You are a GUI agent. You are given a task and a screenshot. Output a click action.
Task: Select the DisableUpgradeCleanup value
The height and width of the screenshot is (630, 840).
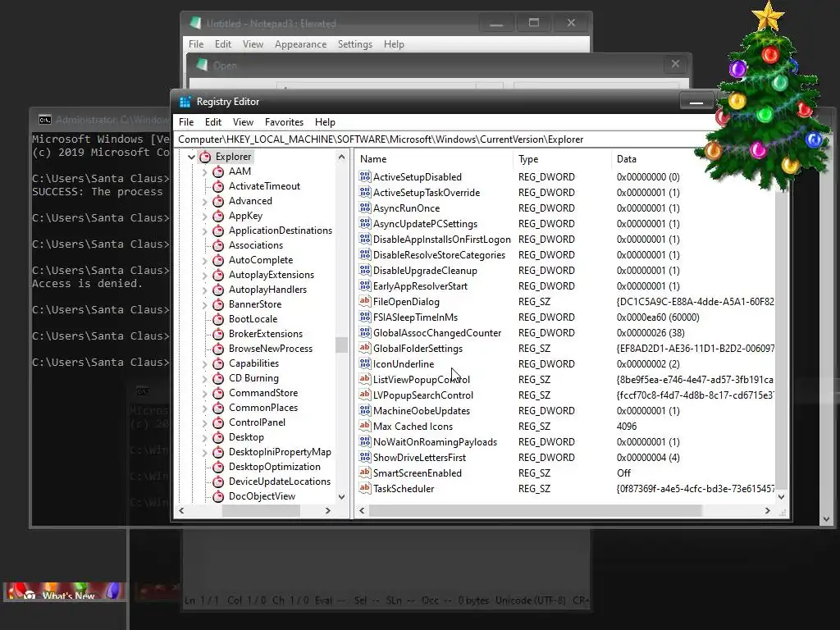click(x=425, y=271)
